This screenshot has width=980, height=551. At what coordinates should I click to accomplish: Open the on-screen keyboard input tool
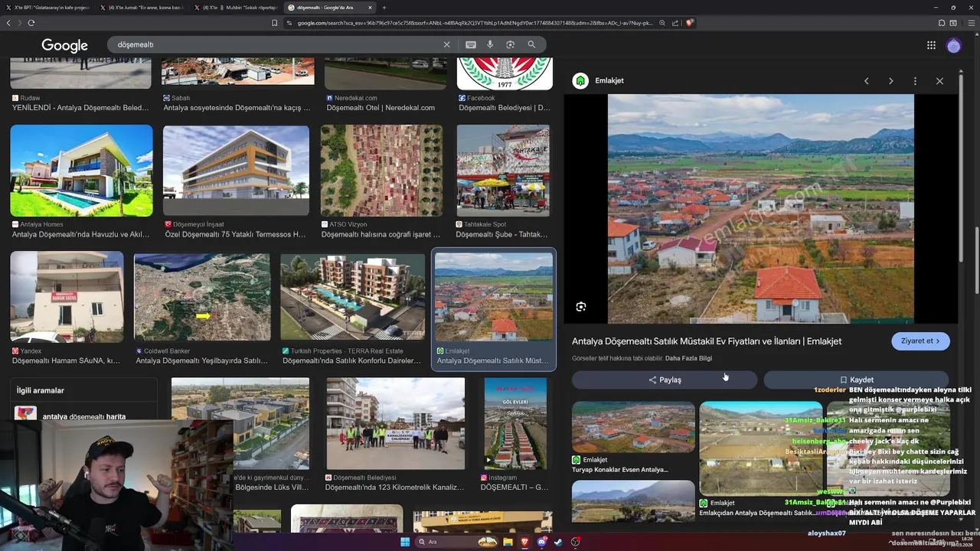point(470,44)
